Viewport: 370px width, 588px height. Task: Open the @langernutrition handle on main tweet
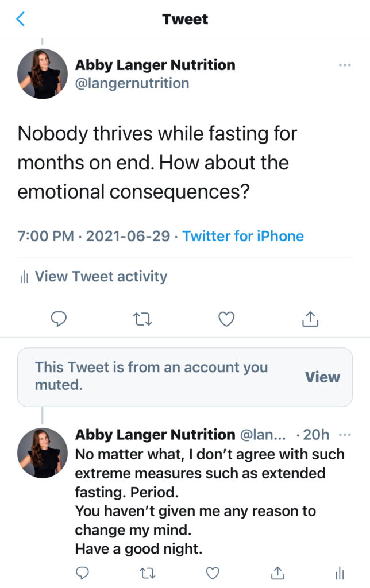coord(132,83)
